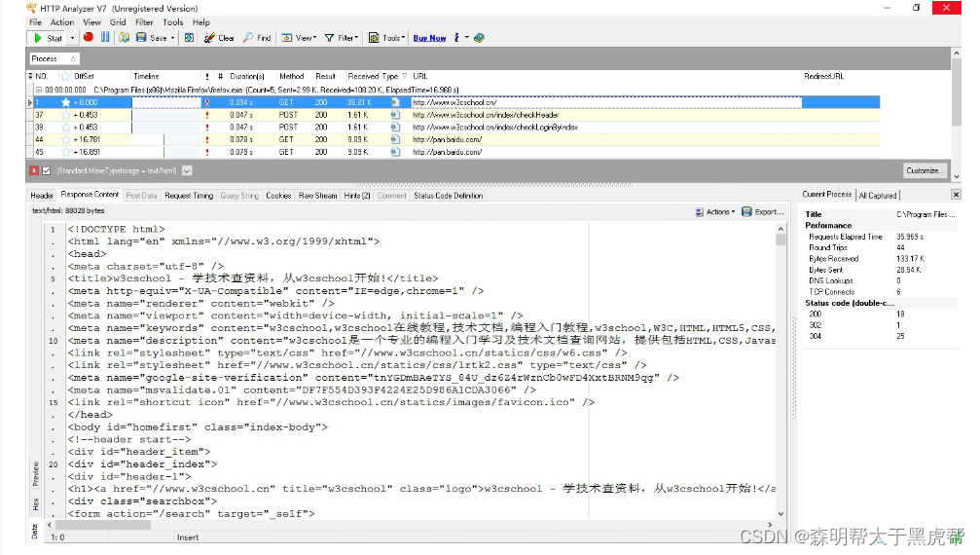Switch to the Current Process tab

[827, 195]
